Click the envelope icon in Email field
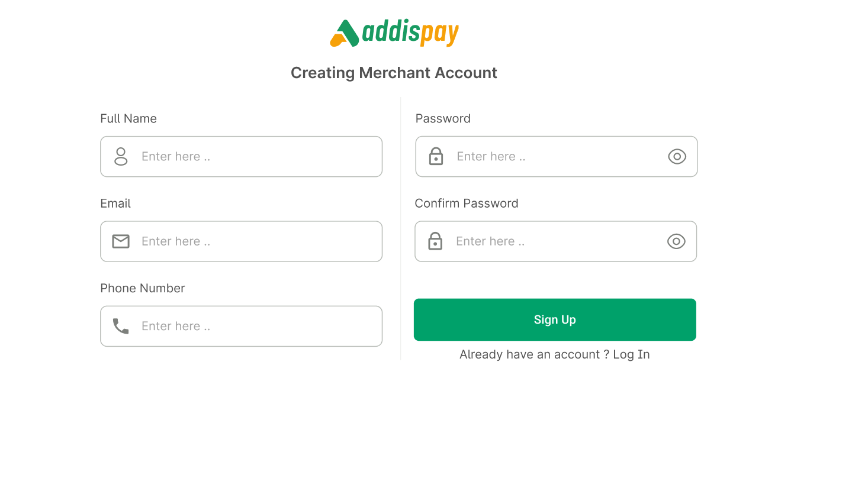The width and height of the screenshot is (868, 494). coord(121,241)
